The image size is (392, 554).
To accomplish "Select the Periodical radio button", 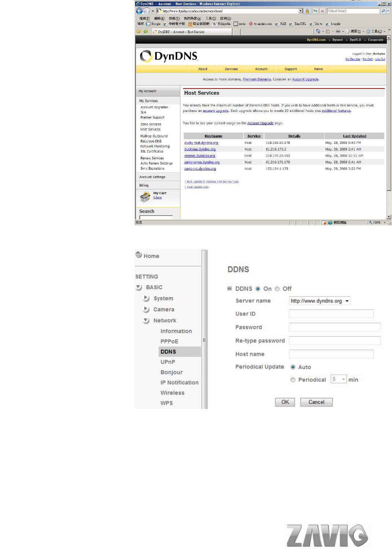I will (293, 380).
